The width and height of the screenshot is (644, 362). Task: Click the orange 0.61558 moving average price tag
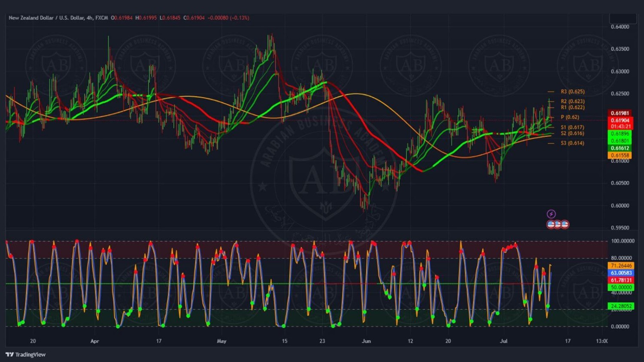pyautogui.click(x=620, y=156)
